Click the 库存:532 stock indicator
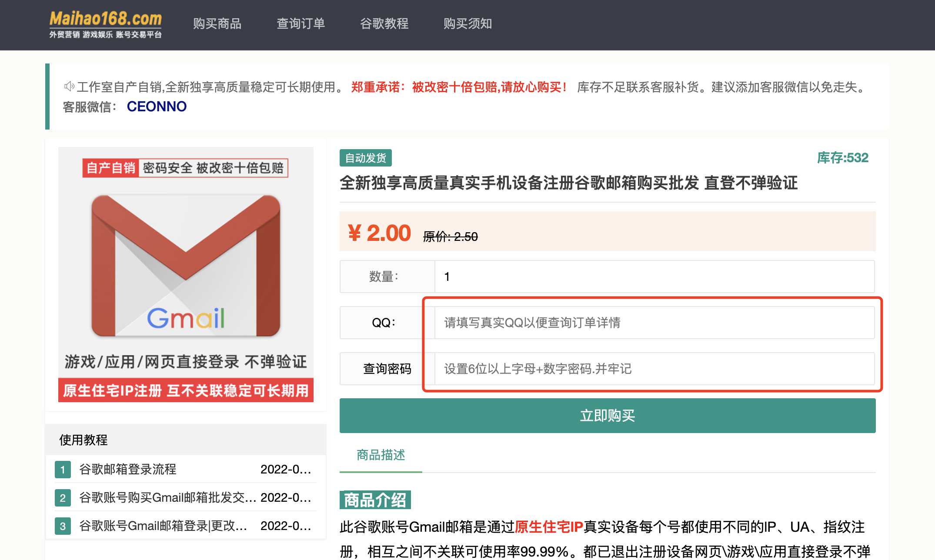 click(841, 158)
